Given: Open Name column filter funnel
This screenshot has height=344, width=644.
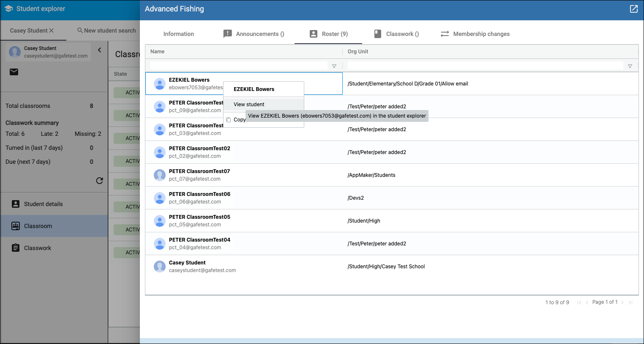Looking at the screenshot, I should pos(334,66).
